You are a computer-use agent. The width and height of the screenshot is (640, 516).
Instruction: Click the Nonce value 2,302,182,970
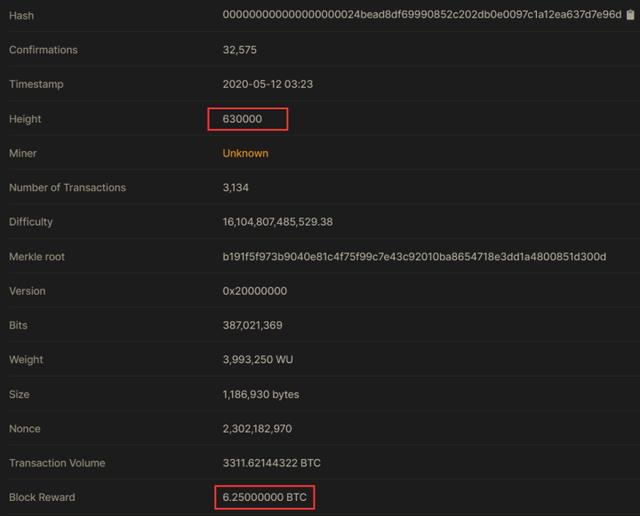[257, 429]
